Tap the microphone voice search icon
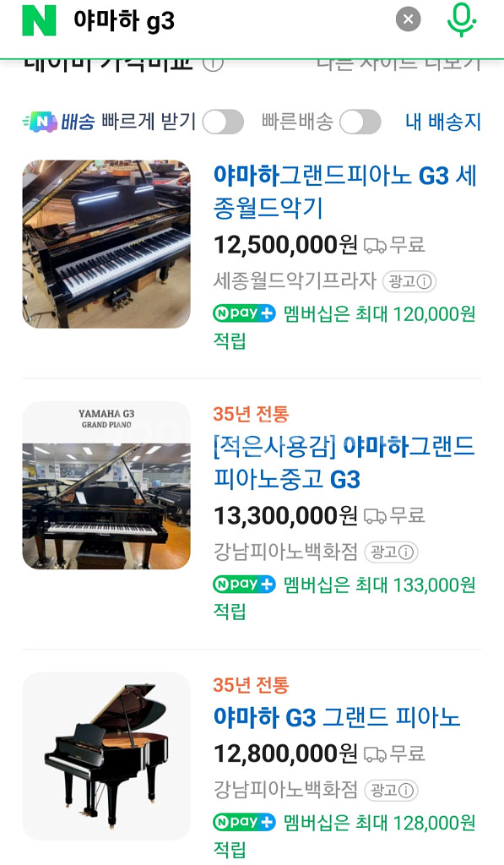This screenshot has height=865, width=504. pos(461,20)
